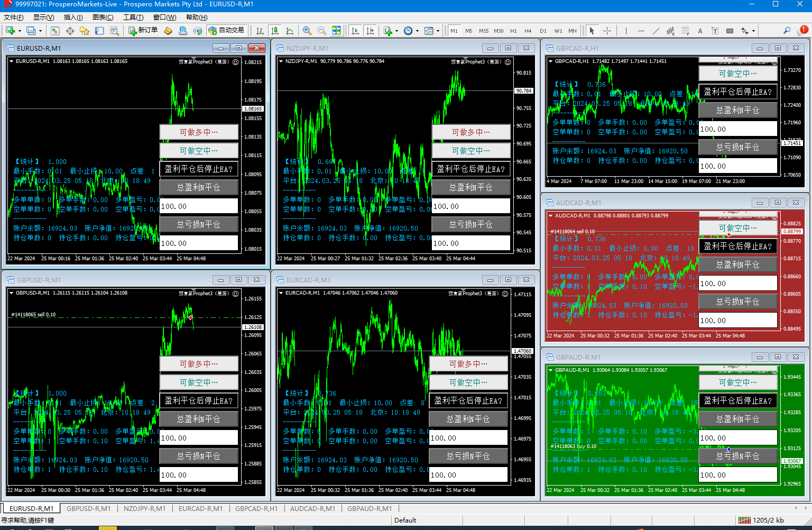The image size is (812, 530).
Task: Select the candlestick chart type icon
Action: coord(274,31)
